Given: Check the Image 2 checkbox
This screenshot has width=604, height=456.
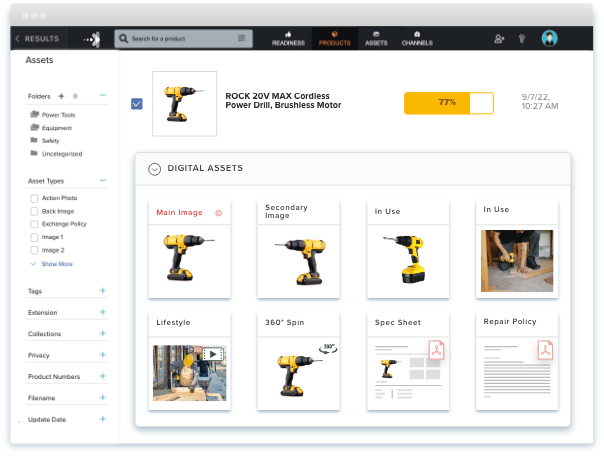Looking at the screenshot, I should coord(34,250).
